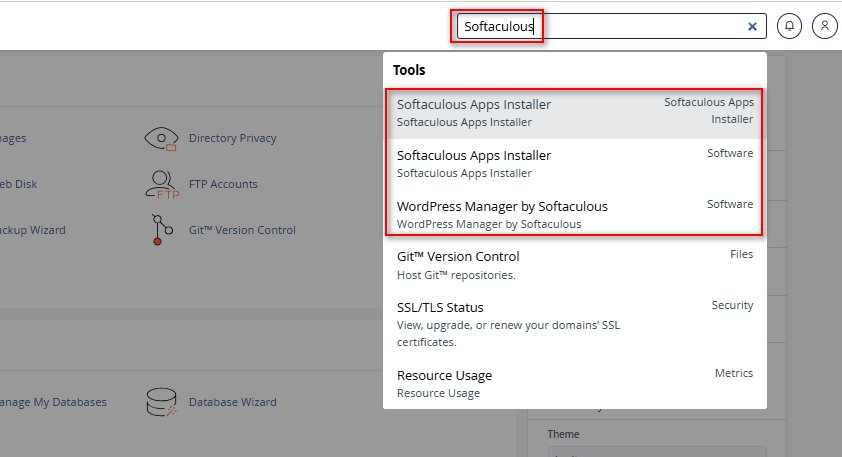The height and width of the screenshot is (457, 842).
Task: Click the Database Wizard icon
Action: (161, 402)
